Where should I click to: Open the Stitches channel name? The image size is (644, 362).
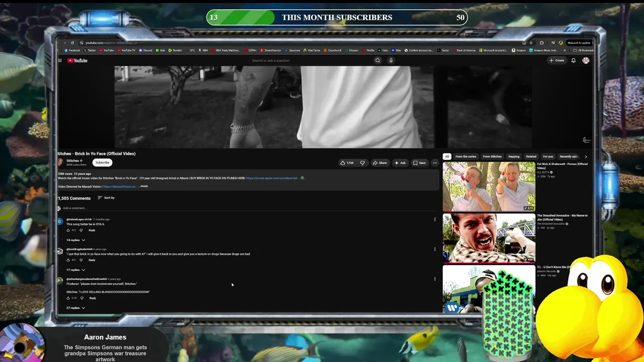click(72, 161)
